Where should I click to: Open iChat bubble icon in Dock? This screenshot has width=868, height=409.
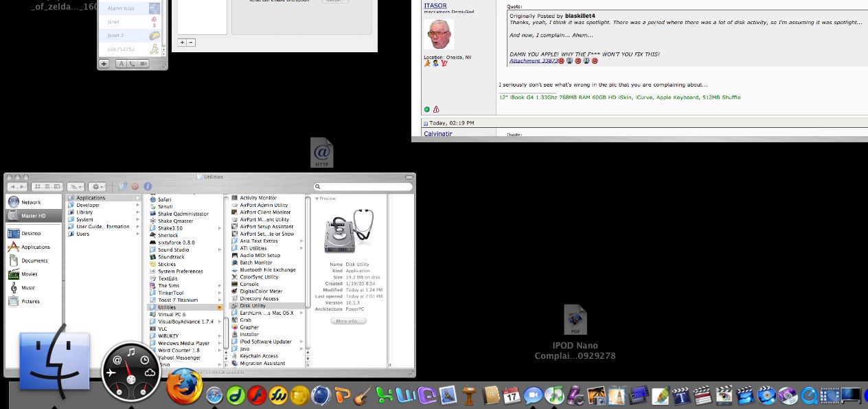pyautogui.click(x=532, y=395)
